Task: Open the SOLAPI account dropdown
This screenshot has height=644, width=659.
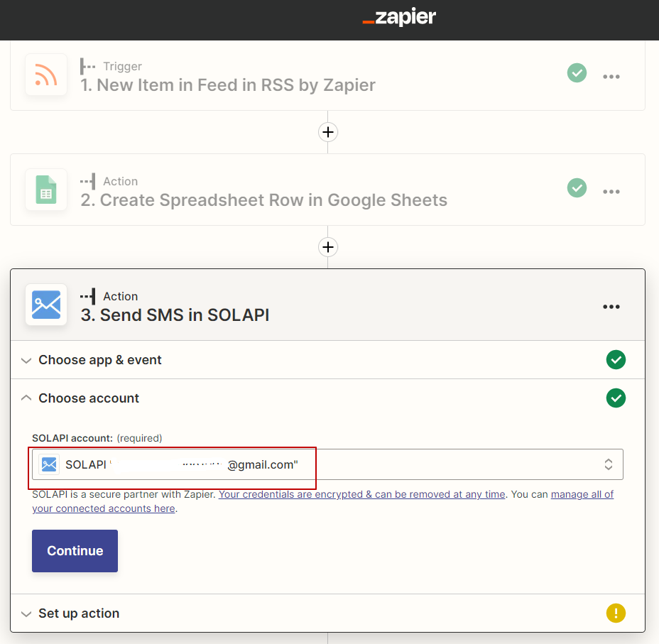Action: click(327, 464)
